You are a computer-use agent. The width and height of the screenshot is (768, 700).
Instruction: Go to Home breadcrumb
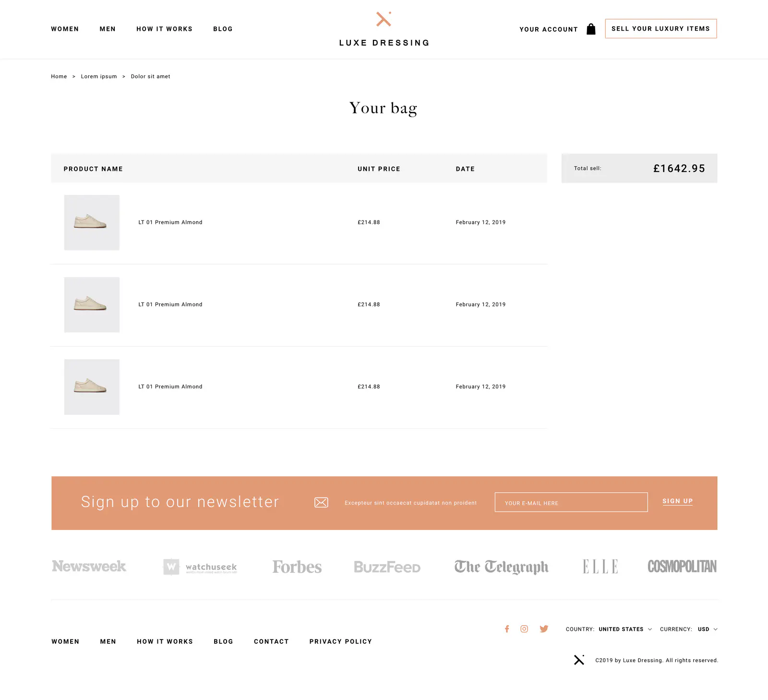[x=59, y=76]
